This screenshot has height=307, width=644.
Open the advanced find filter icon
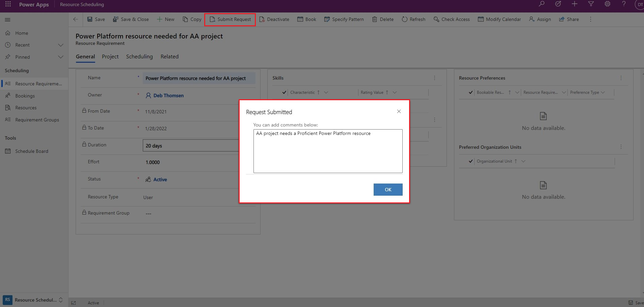591,4
